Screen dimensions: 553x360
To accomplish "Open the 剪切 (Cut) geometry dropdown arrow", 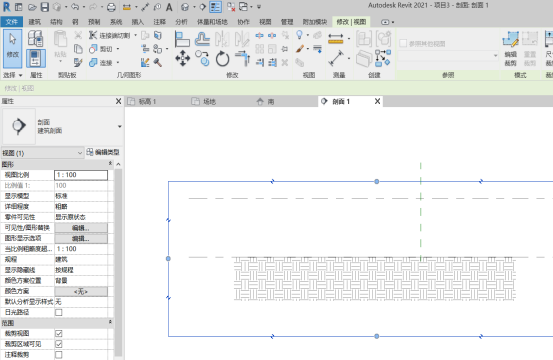I will [x=118, y=49].
